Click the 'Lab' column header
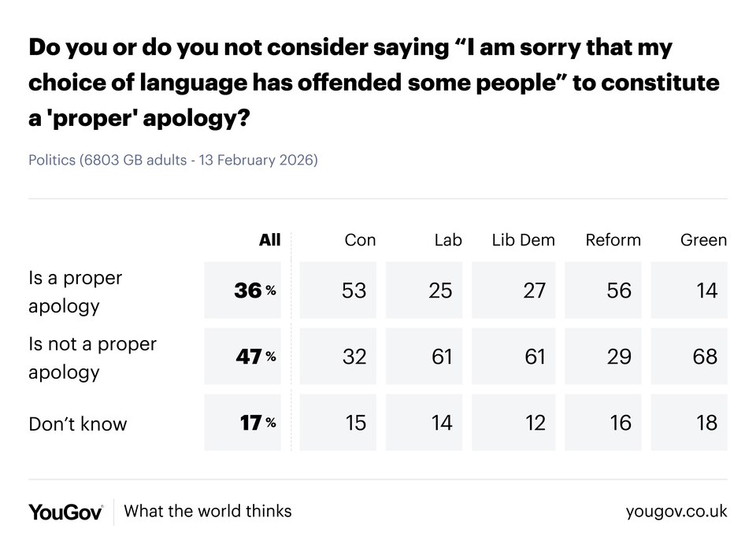756x555 pixels. pos(447,240)
